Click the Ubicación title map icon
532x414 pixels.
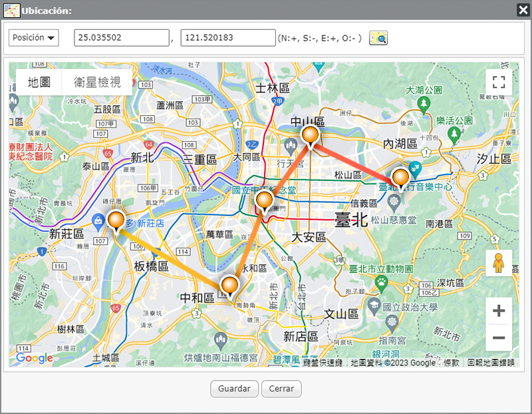coord(11,11)
